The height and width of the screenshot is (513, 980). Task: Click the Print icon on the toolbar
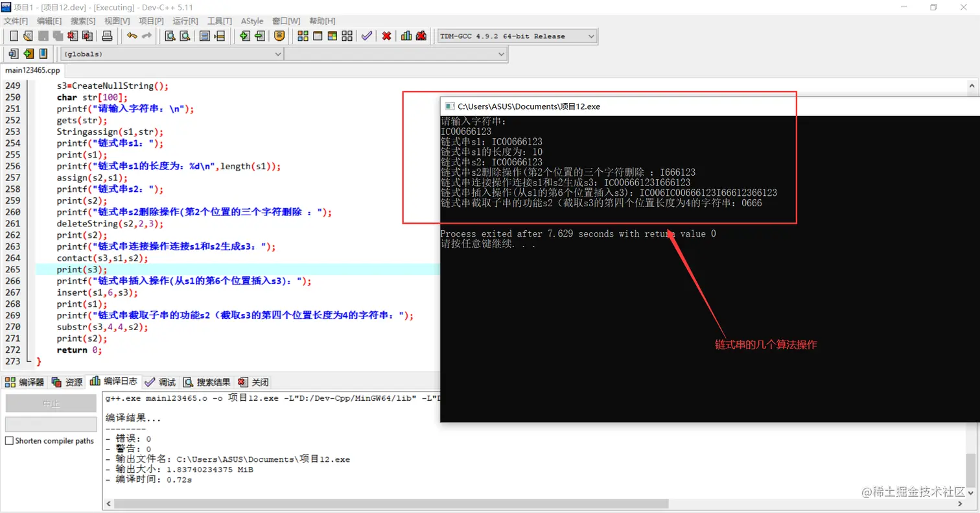coord(106,36)
